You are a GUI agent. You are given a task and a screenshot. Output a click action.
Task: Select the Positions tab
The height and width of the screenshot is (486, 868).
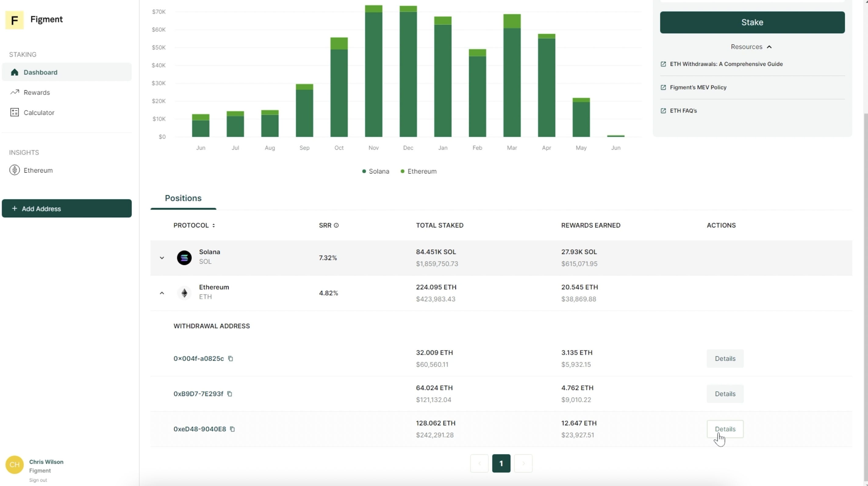pyautogui.click(x=183, y=198)
